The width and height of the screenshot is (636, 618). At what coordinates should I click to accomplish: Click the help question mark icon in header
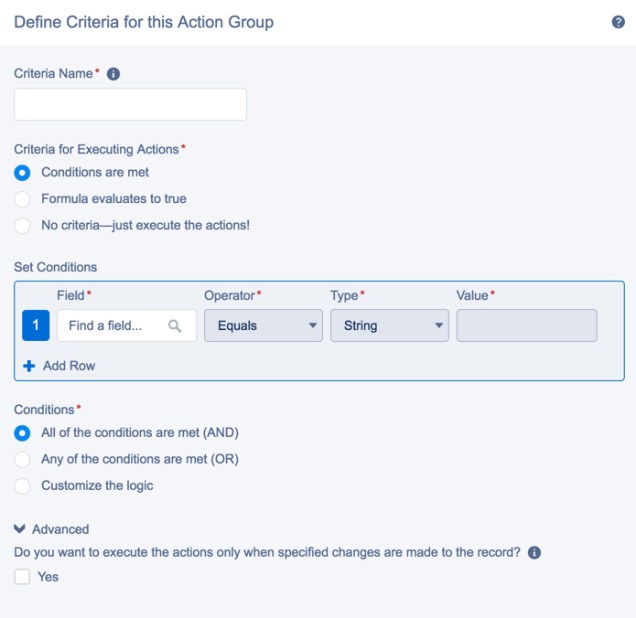(x=618, y=22)
